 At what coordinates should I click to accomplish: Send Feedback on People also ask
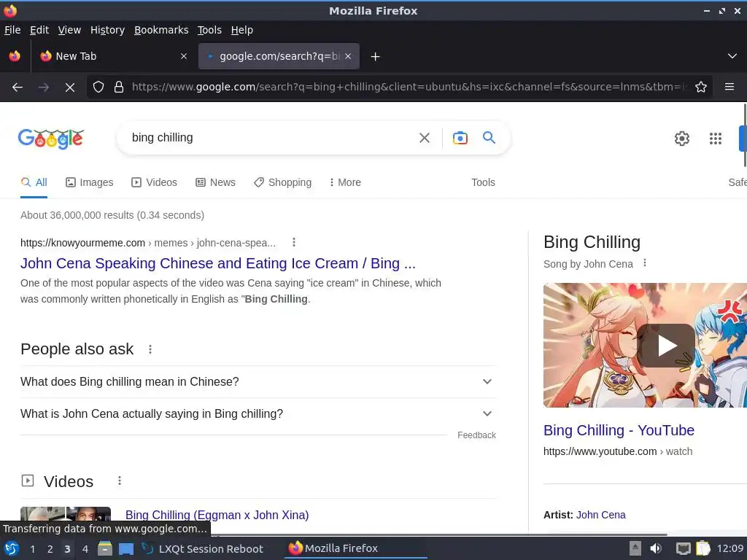[x=476, y=435]
